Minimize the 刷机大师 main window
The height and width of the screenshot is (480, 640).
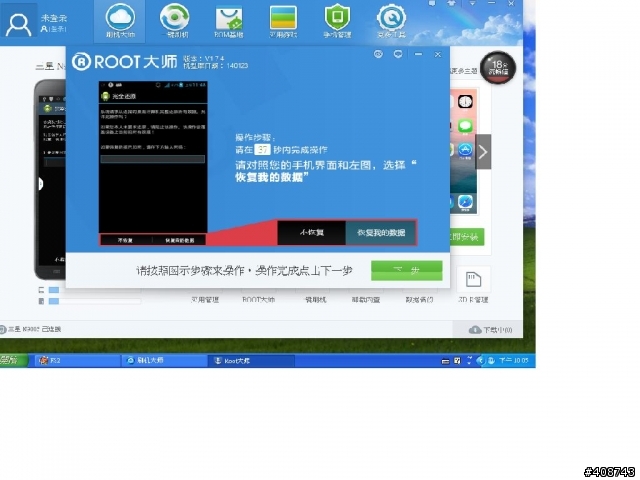click(x=491, y=3)
